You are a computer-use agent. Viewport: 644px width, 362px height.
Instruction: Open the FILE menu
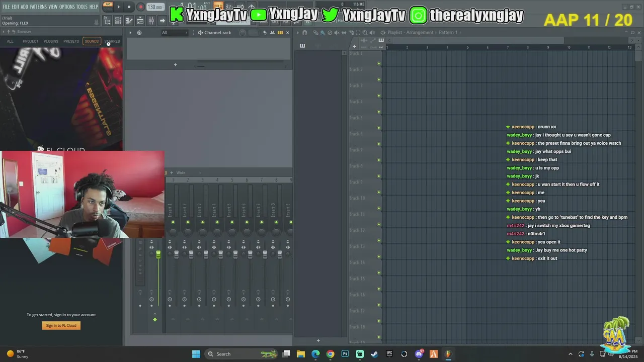click(x=7, y=7)
